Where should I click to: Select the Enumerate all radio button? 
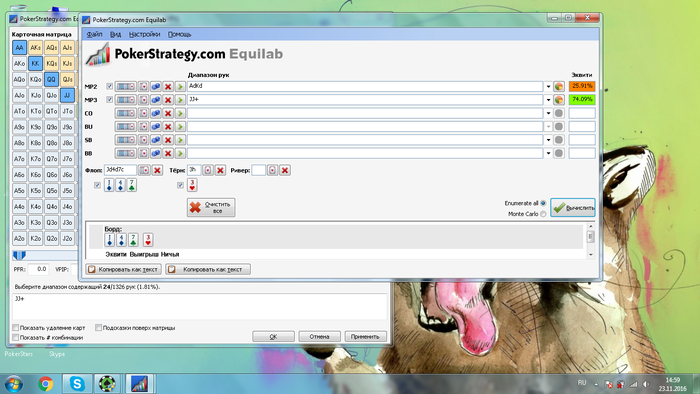pyautogui.click(x=543, y=203)
